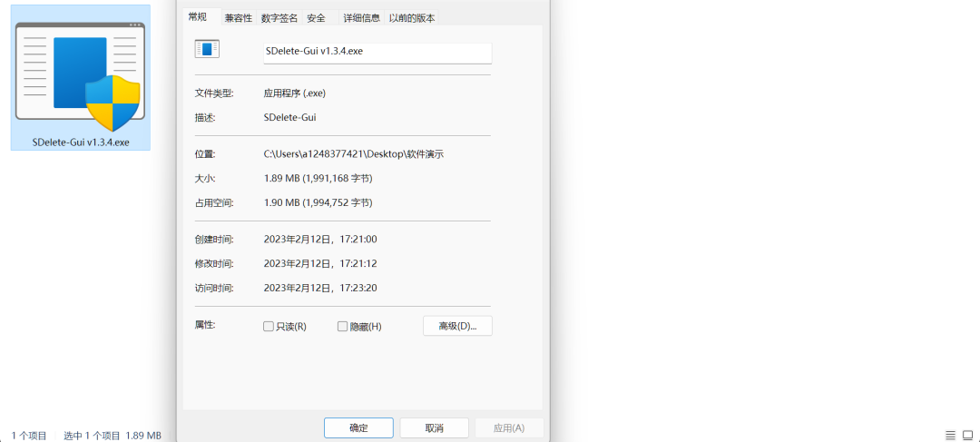Open the 数字签名 tab
Viewport: 980px width, 442px height.
(279, 18)
